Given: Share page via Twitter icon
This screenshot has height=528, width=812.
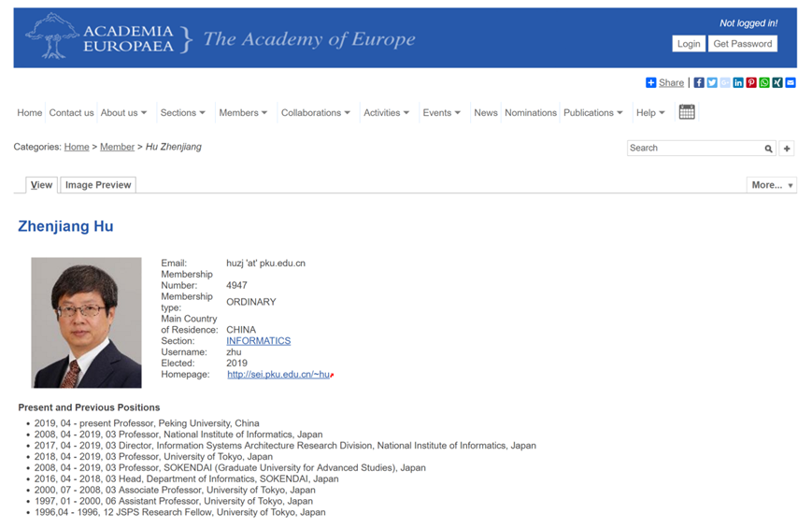Looking at the screenshot, I should (x=712, y=82).
